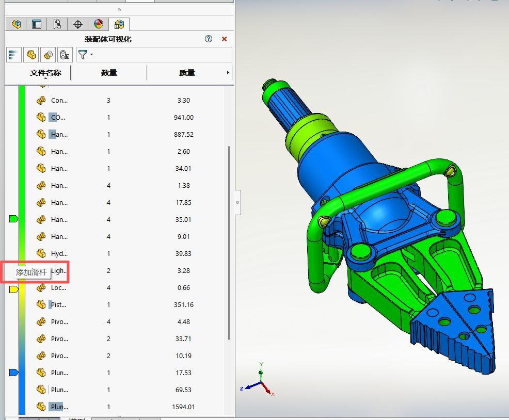
Task: Collapse the panel using side handle
Action: pos(237,202)
